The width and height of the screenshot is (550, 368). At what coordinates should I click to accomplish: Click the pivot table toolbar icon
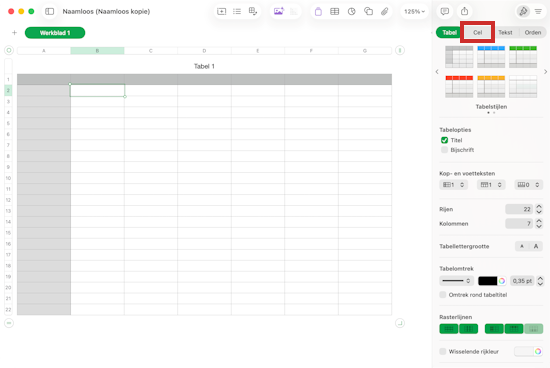(x=253, y=12)
